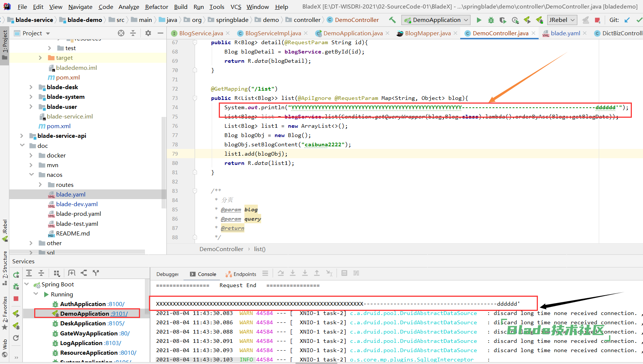
Task: Open the DemoApplication run configuration dropdown
Action: 436,20
